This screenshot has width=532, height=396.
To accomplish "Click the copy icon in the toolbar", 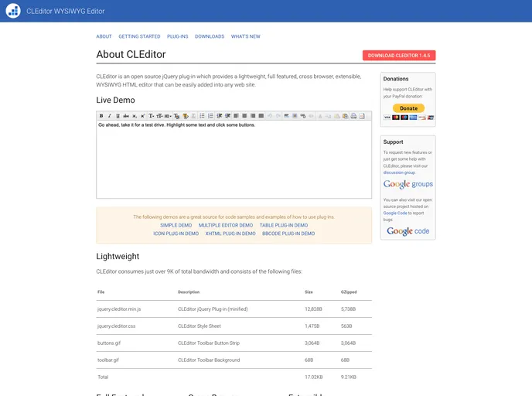I will tap(329, 116).
